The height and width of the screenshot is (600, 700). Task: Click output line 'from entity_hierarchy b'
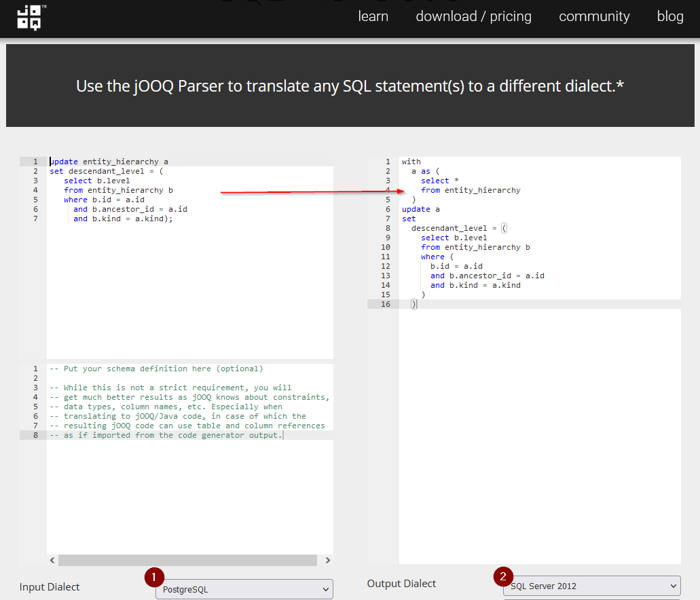[475, 247]
